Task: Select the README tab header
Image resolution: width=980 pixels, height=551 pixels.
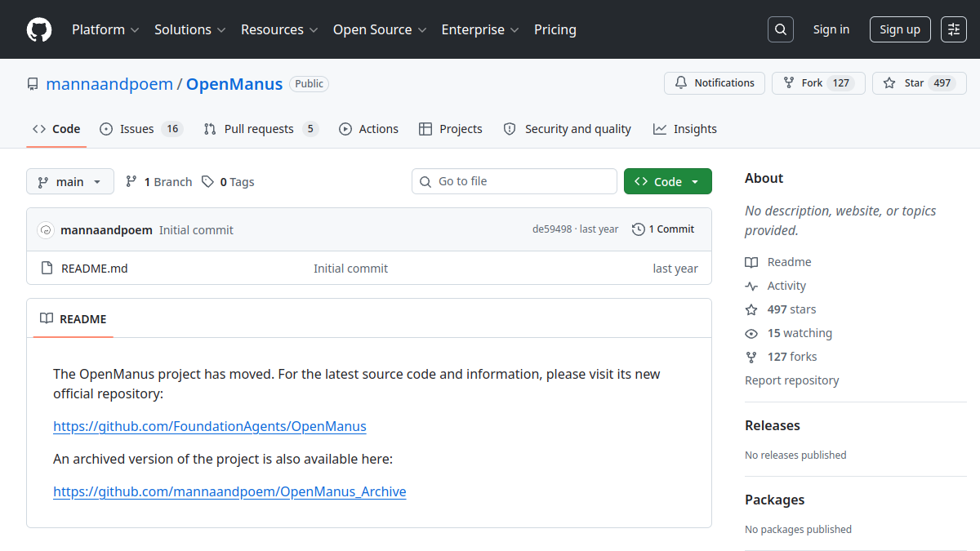Action: [x=73, y=319]
